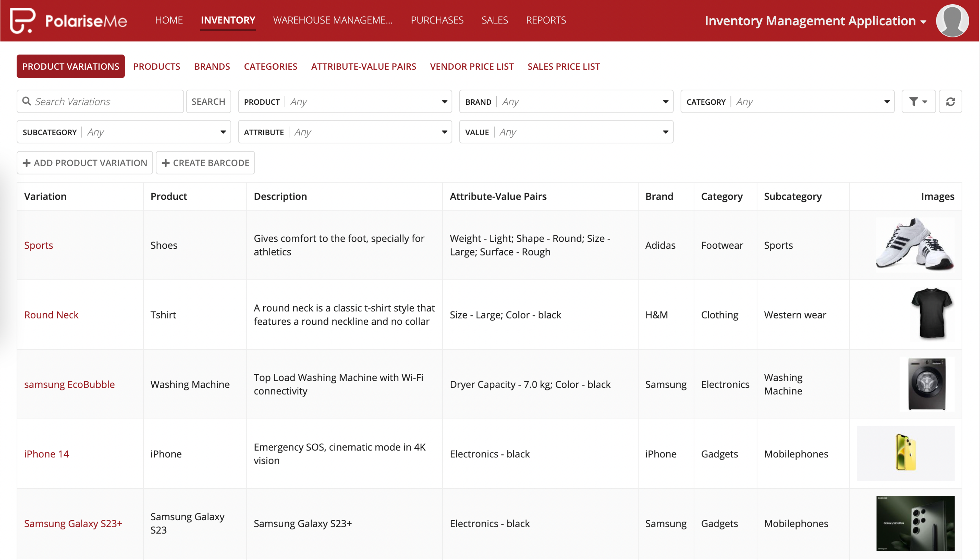Viewport: 980px width, 560px height.
Task: Click ADD PRODUCT VARIATION button
Action: [x=84, y=163]
